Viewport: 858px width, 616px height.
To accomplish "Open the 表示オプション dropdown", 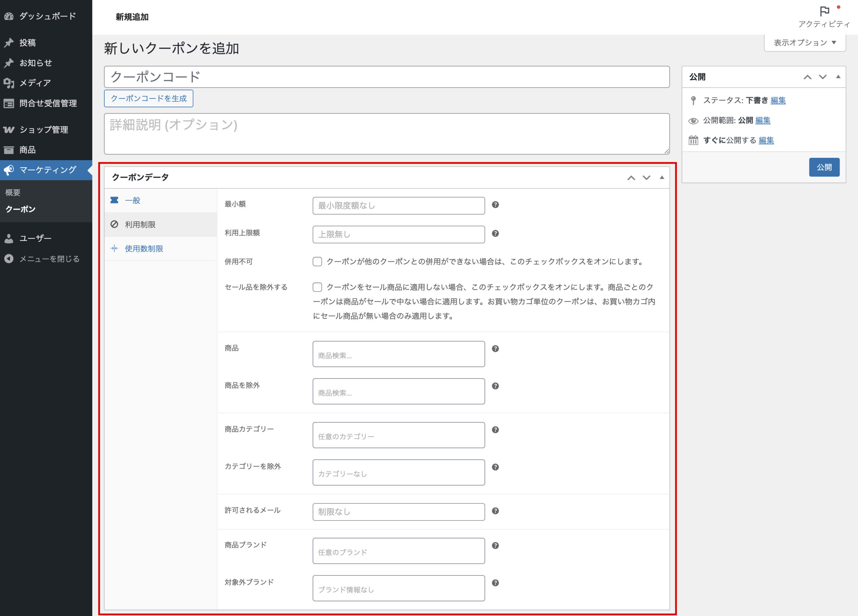I will coord(805,42).
